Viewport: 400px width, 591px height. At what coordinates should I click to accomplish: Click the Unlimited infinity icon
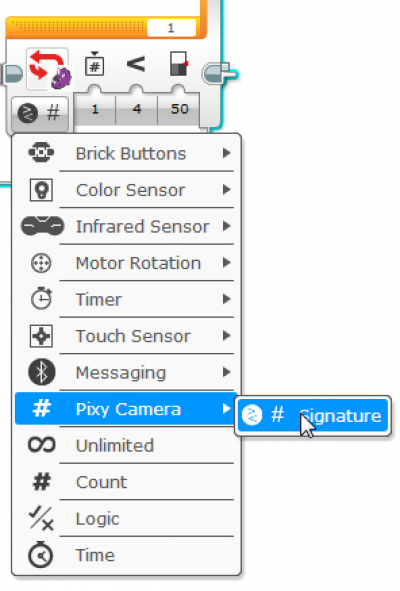click(41, 445)
